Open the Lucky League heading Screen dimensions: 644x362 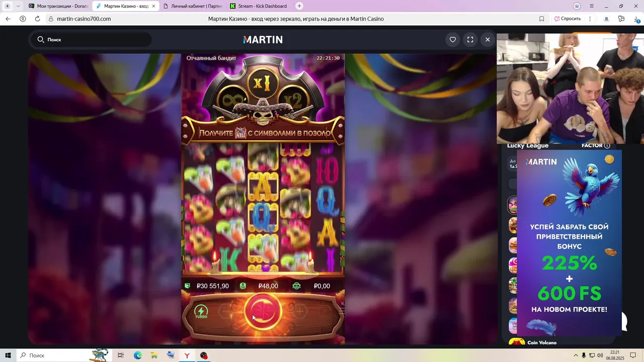pos(528,146)
